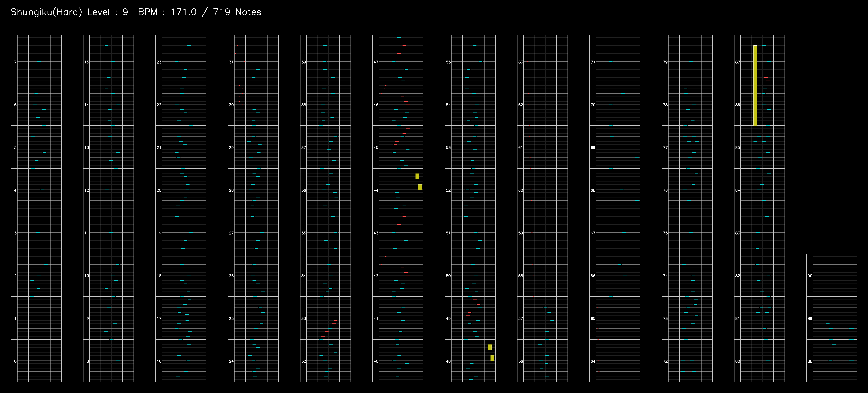Image resolution: width=868 pixels, height=393 pixels.
Task: Click measure number label '87'
Action: click(x=738, y=62)
